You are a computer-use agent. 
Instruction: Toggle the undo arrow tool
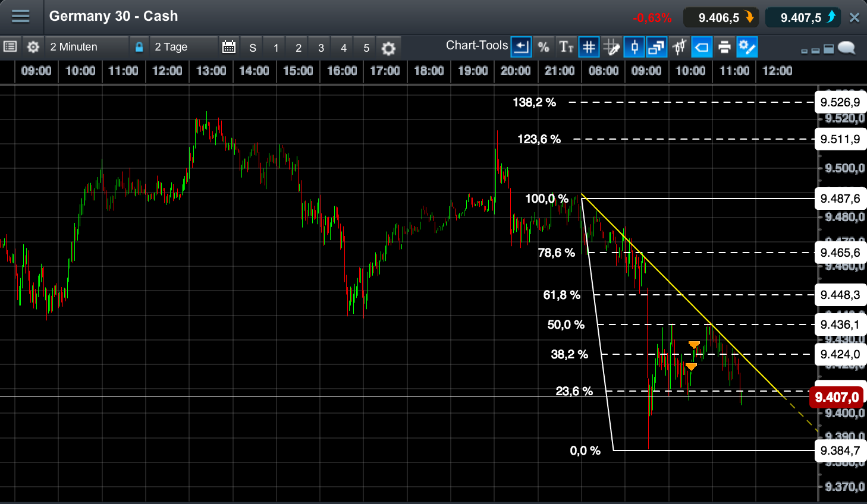pos(521,47)
